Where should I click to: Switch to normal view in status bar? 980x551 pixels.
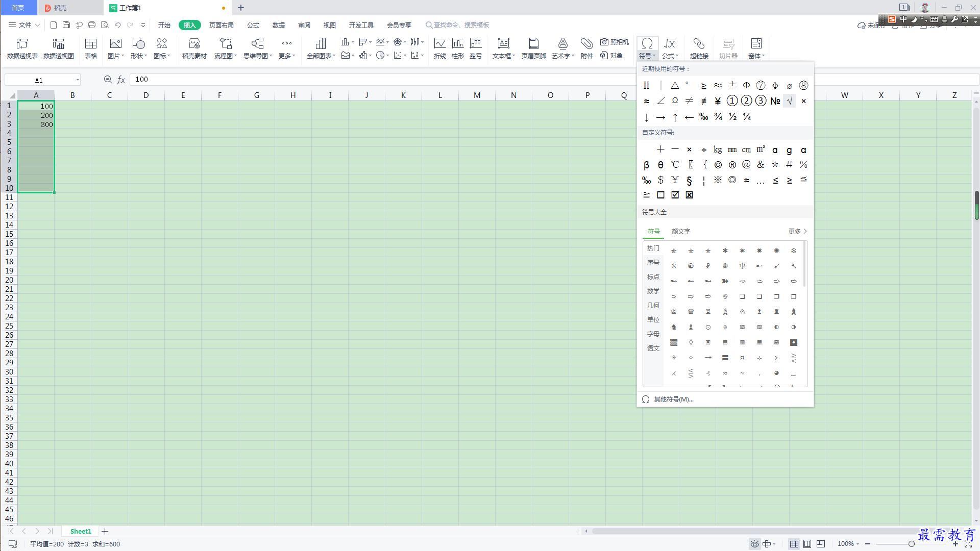tap(794, 544)
